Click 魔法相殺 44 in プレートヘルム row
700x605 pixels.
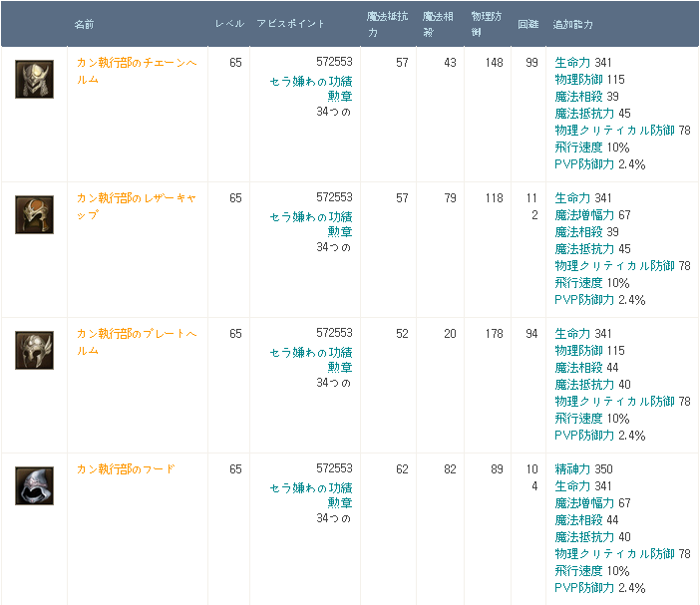(x=586, y=368)
